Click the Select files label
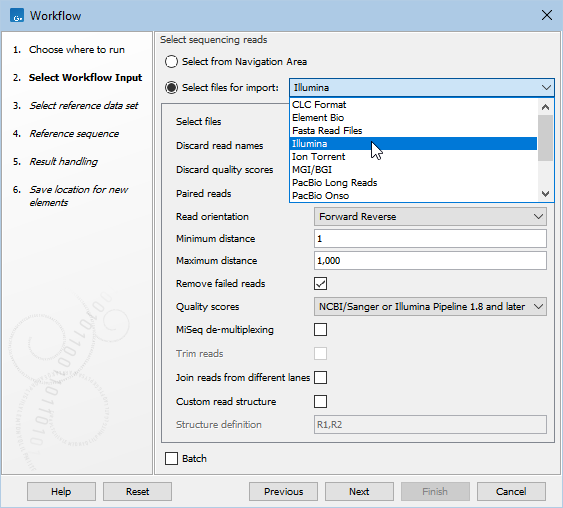The height and width of the screenshot is (508, 563). pyautogui.click(x=199, y=121)
